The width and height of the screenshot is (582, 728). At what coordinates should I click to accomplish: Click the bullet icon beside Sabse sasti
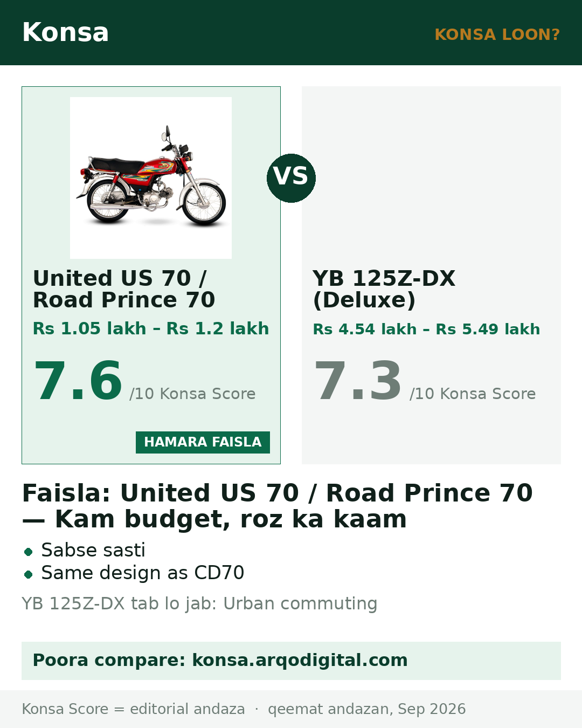pos(29,552)
